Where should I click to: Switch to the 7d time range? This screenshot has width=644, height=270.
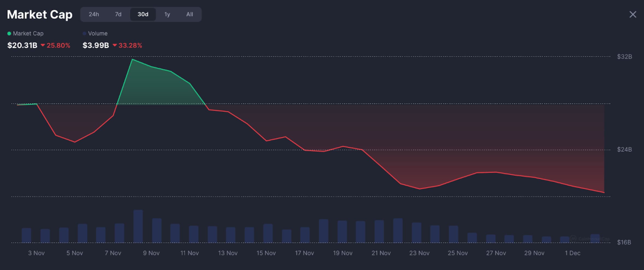pyautogui.click(x=118, y=14)
